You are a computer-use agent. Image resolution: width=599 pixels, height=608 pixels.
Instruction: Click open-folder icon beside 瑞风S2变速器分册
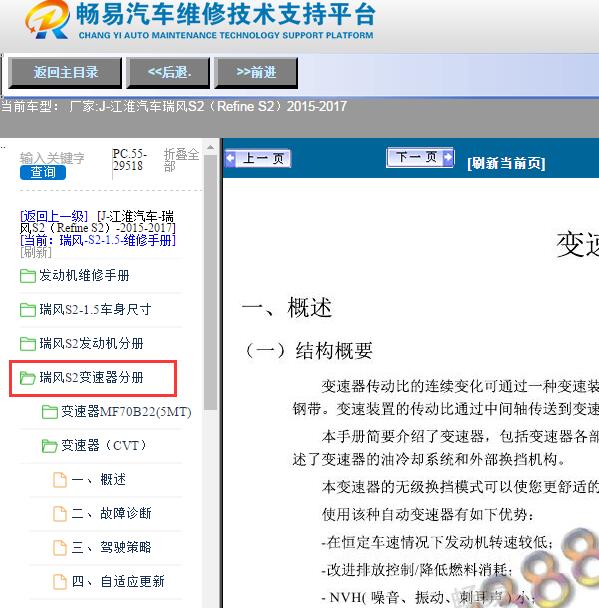pyautogui.click(x=28, y=378)
